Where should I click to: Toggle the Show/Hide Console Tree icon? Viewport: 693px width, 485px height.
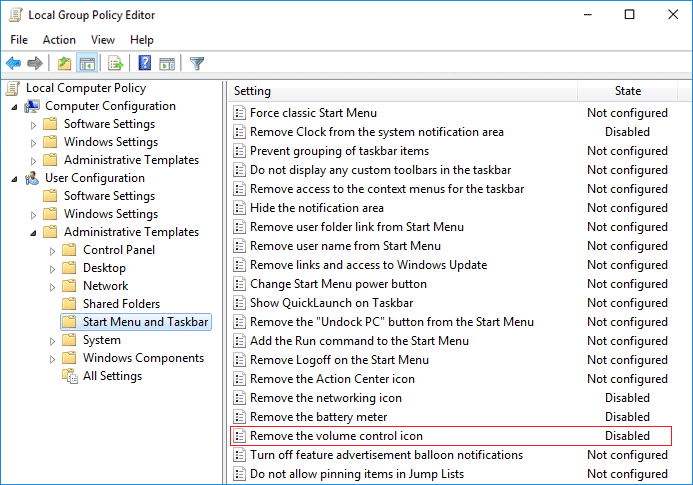pos(87,64)
